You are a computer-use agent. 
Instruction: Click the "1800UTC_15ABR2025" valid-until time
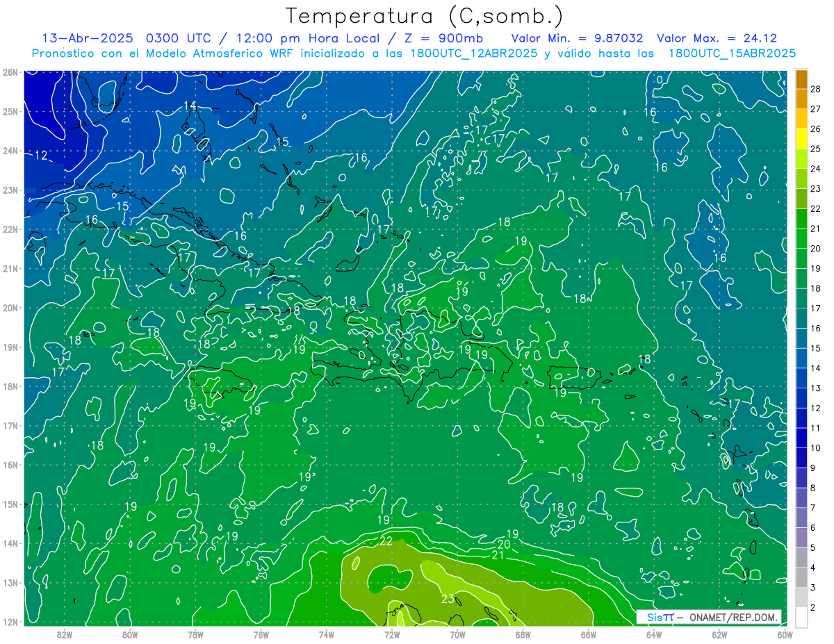[732, 53]
